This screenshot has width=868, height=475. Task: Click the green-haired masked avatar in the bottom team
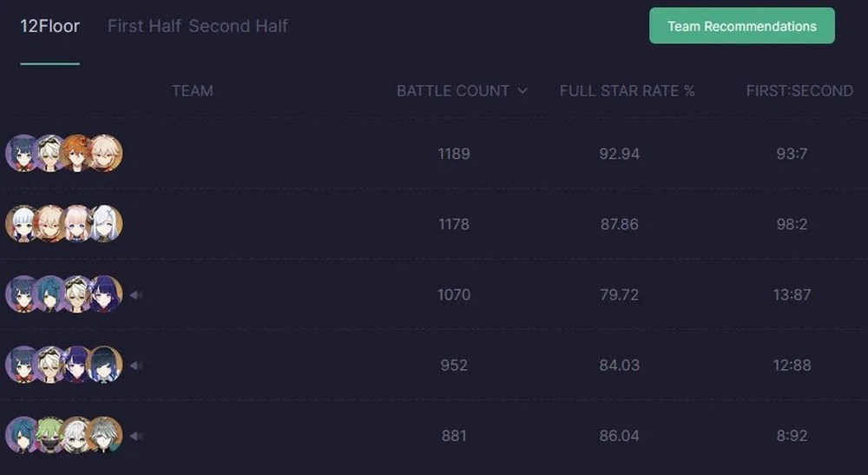[x=49, y=435]
